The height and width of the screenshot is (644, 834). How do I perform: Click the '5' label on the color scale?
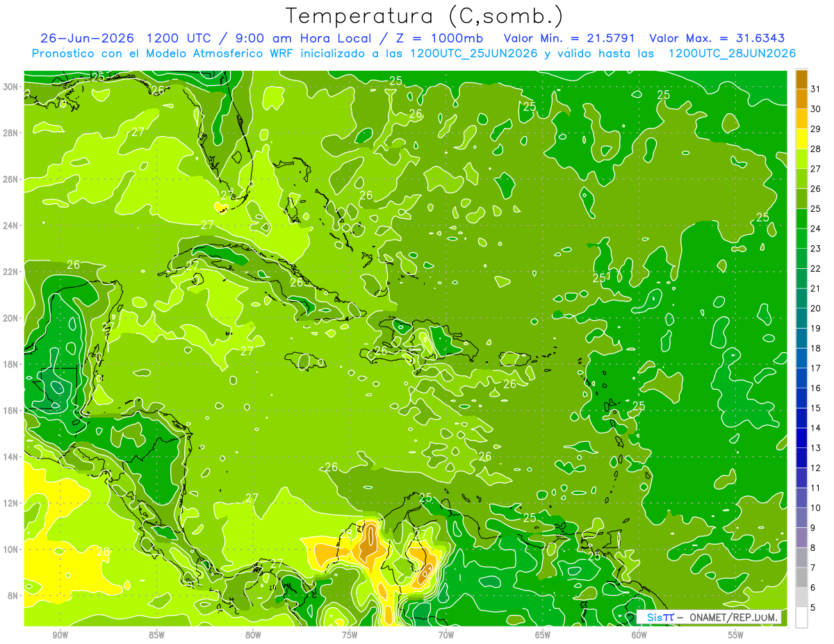813,608
